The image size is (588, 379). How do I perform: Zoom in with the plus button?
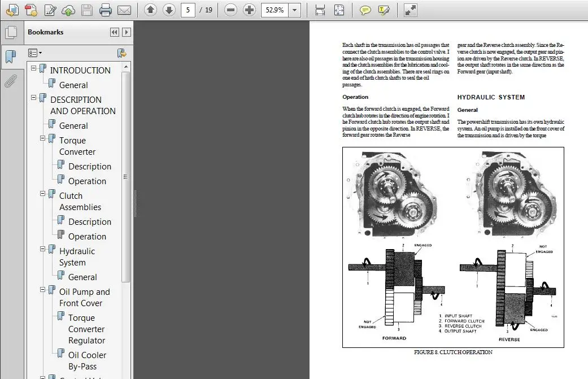249,10
